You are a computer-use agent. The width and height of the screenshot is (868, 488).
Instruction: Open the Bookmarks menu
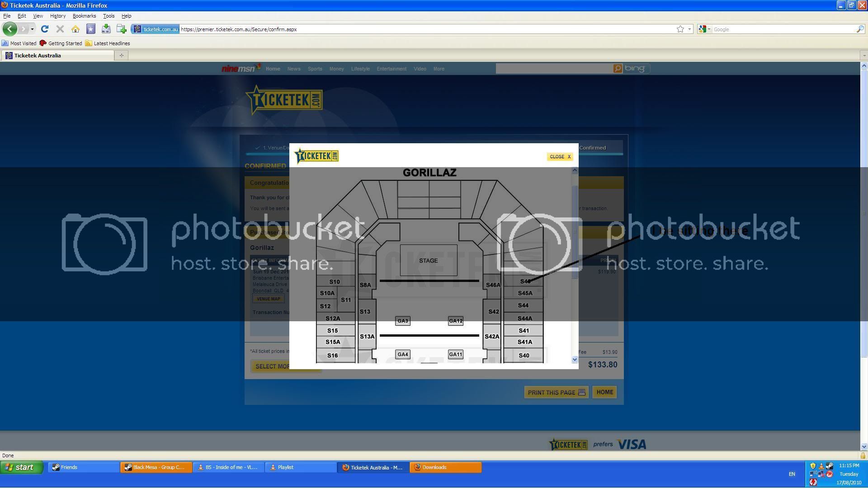[84, 16]
